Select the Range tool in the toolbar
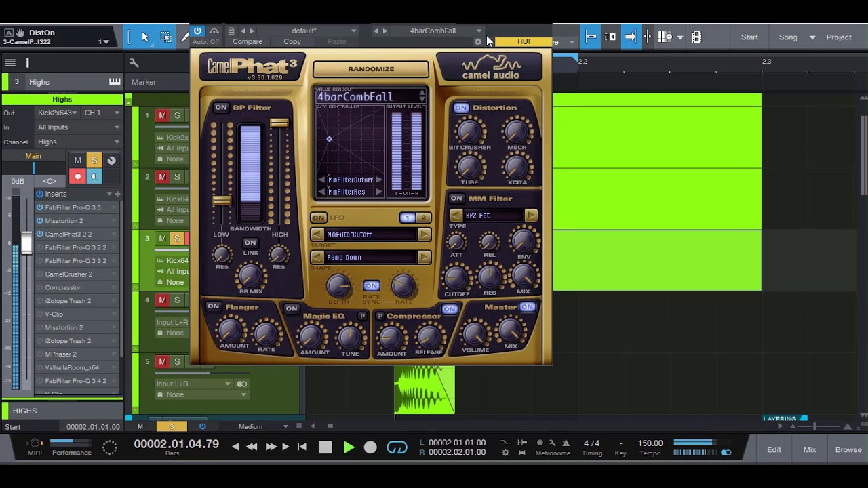 pyautogui.click(x=165, y=37)
